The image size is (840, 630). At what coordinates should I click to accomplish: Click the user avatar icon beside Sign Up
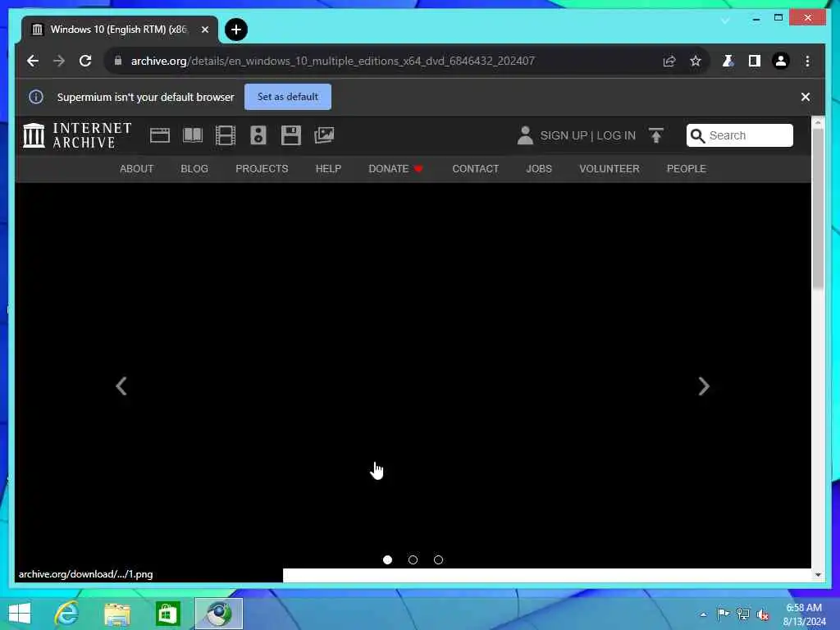[x=525, y=135]
